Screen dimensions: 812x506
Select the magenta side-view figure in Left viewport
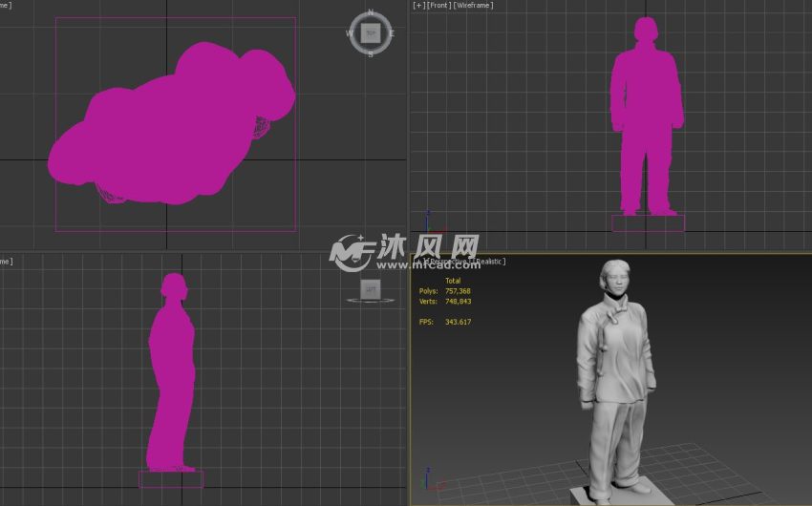(x=172, y=372)
